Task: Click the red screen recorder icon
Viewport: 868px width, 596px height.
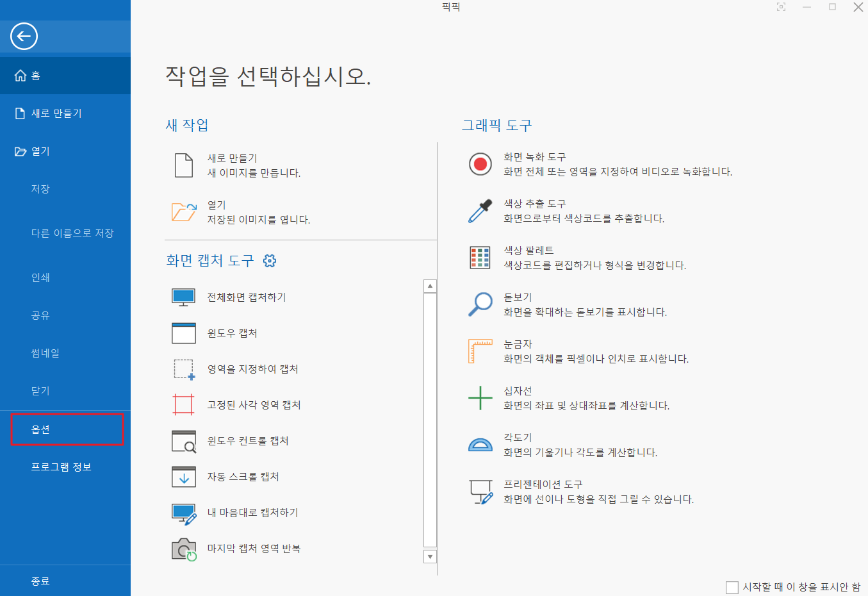Action: point(480,164)
